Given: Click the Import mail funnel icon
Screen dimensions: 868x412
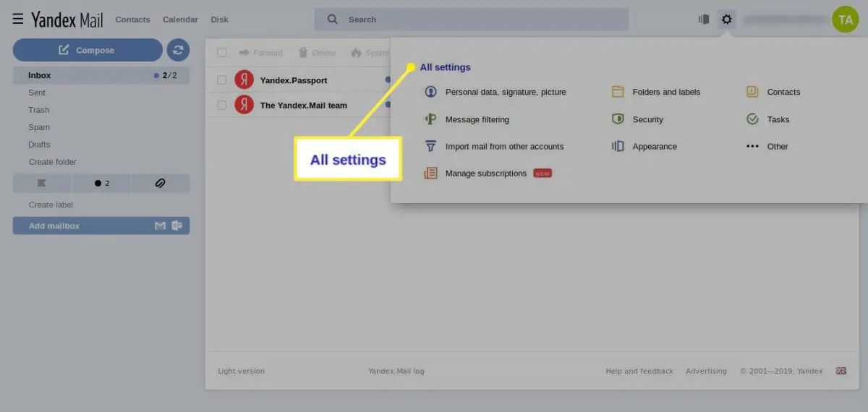Looking at the screenshot, I should click(x=430, y=146).
